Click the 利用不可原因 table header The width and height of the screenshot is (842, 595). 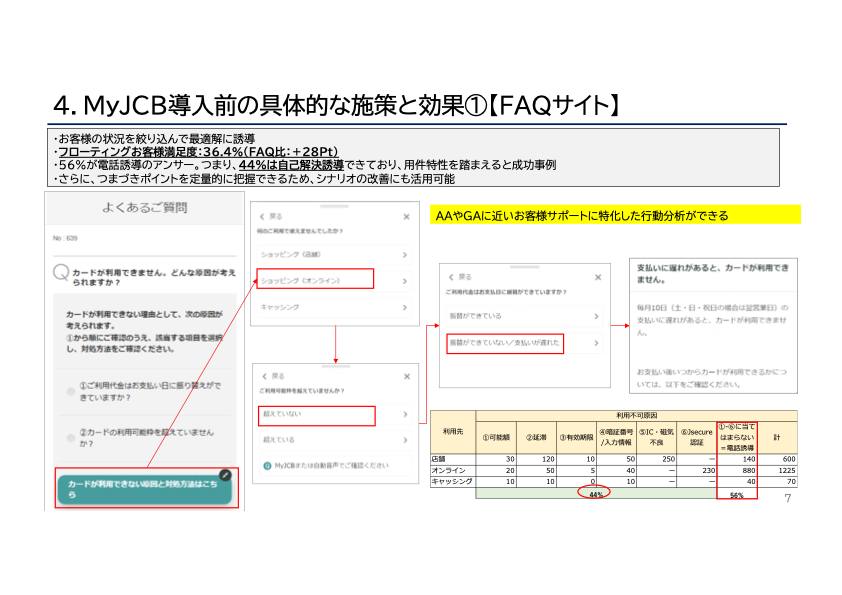(636, 415)
